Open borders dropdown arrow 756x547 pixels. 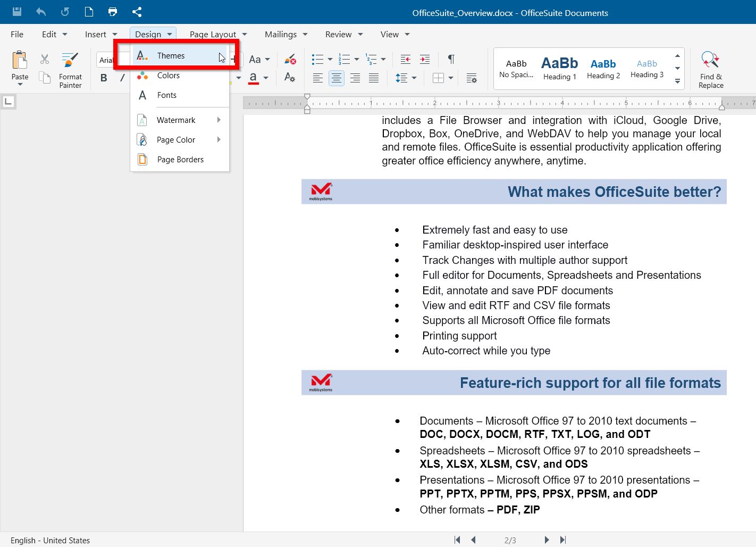[x=451, y=78]
